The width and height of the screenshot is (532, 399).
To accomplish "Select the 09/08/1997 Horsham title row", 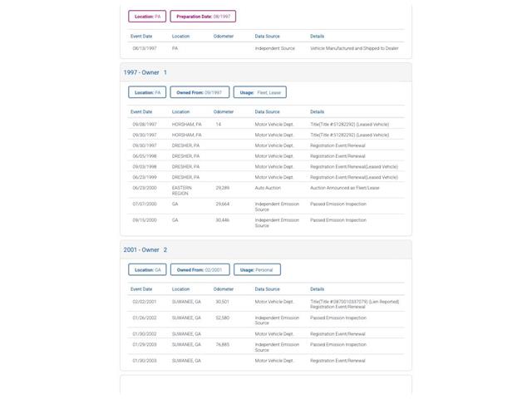I will tap(266, 124).
